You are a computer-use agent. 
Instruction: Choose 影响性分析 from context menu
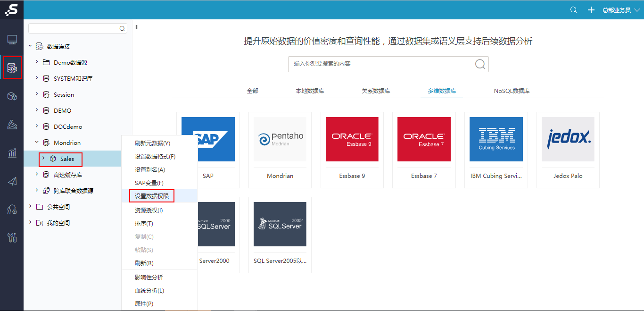point(159,277)
